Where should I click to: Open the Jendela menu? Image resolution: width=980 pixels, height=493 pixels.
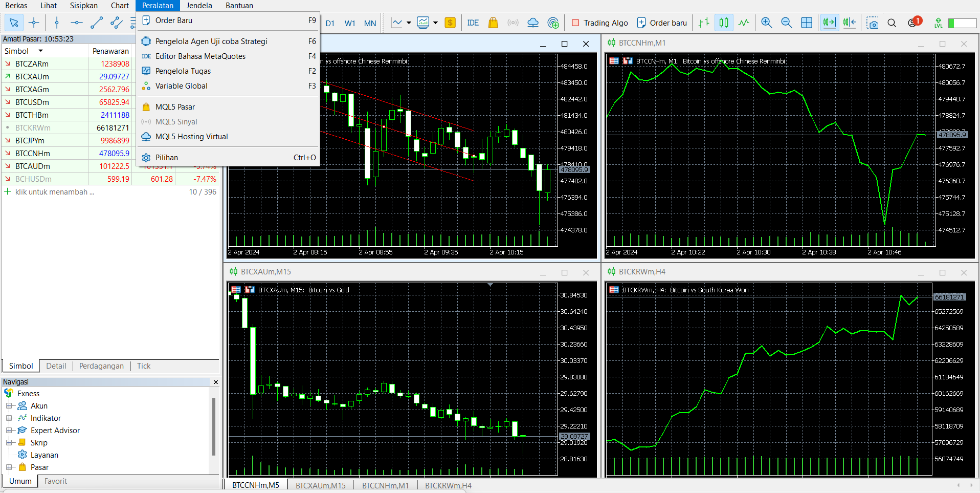[x=198, y=6]
